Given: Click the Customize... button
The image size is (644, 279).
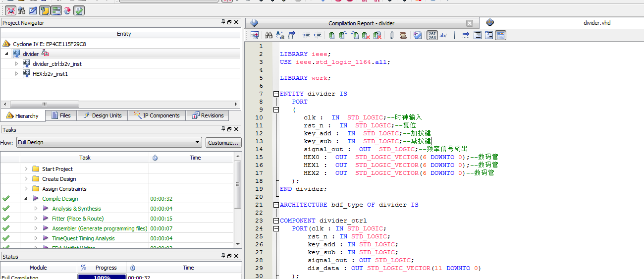Looking at the screenshot, I should click(223, 142).
